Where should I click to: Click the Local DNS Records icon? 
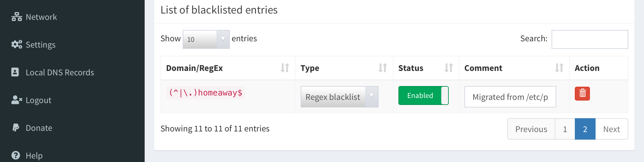click(15, 72)
